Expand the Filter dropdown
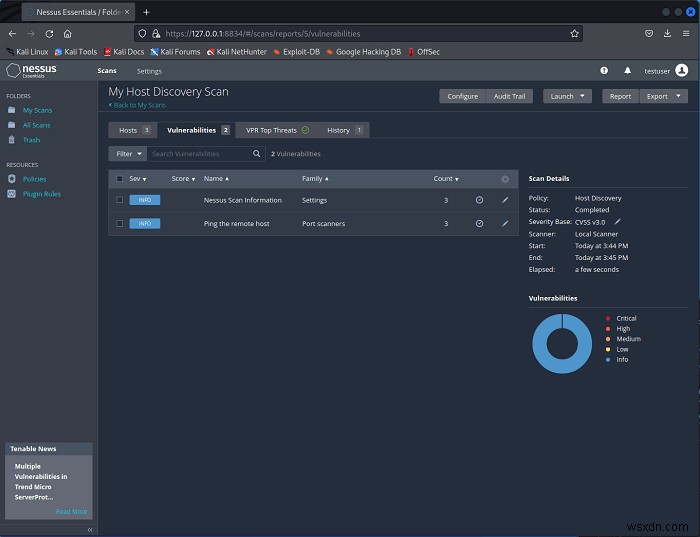The height and width of the screenshot is (537, 700). click(128, 154)
